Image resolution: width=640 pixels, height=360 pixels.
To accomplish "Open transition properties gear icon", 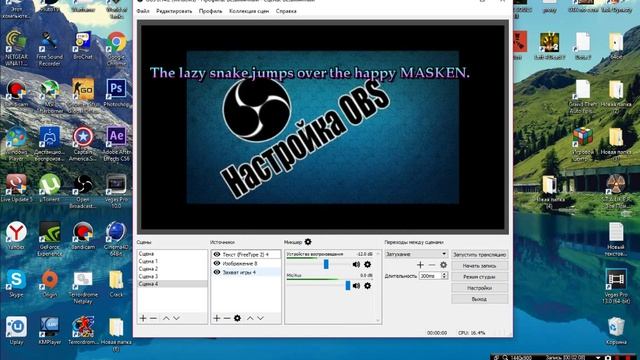I will (x=444, y=265).
